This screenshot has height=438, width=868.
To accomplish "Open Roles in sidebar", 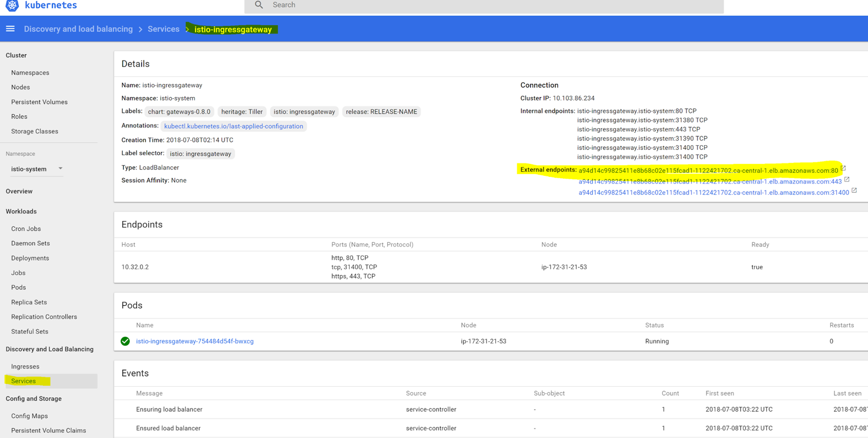I will 19,117.
